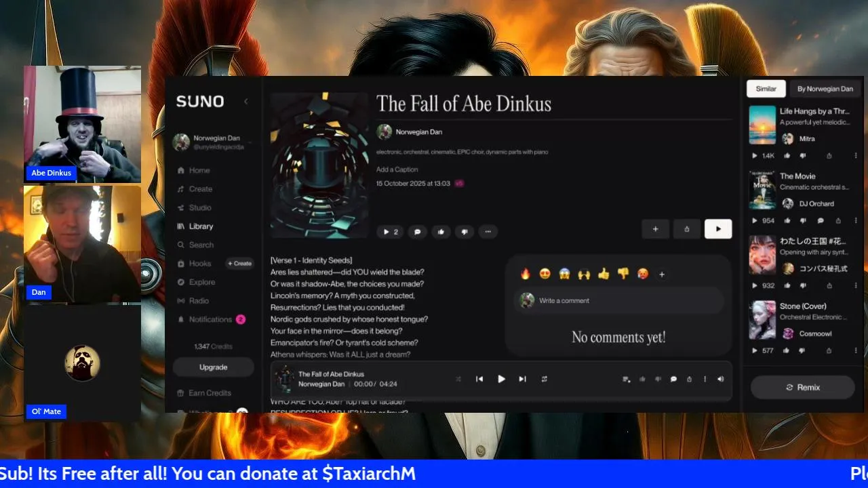React with the raised hands emoji
The width and height of the screenshot is (868, 488).
[x=584, y=274]
